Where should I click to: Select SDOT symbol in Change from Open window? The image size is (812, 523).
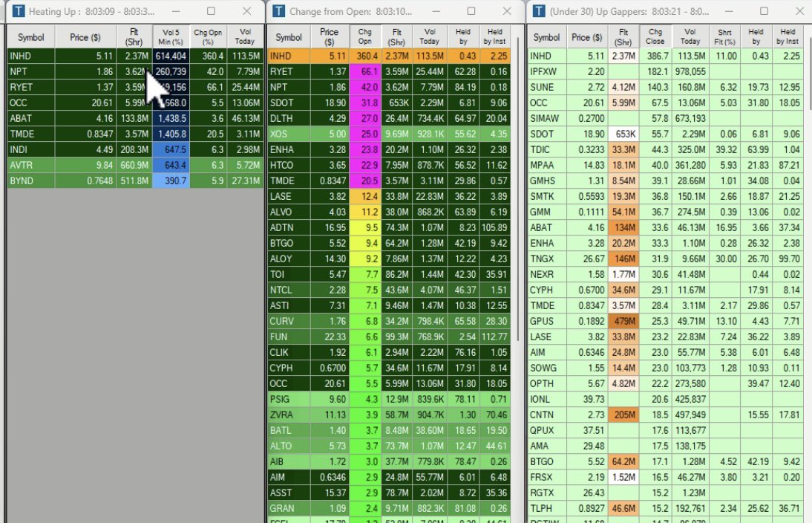coord(282,103)
